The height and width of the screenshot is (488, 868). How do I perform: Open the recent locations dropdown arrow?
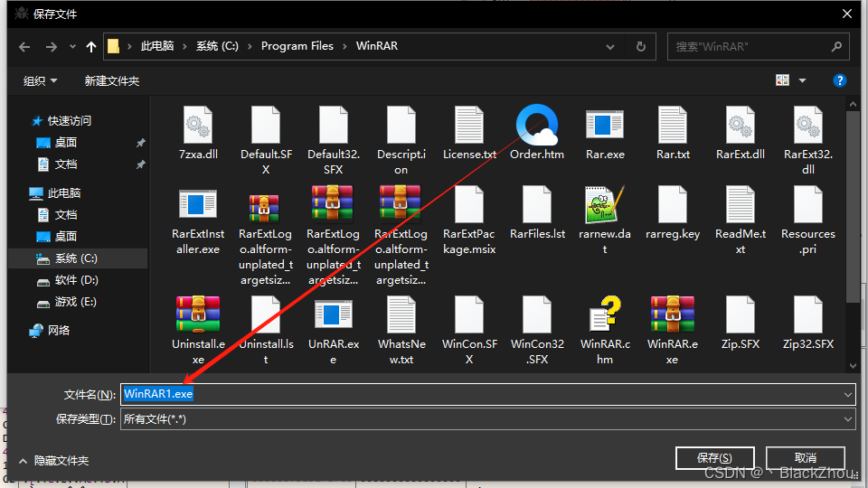72,47
